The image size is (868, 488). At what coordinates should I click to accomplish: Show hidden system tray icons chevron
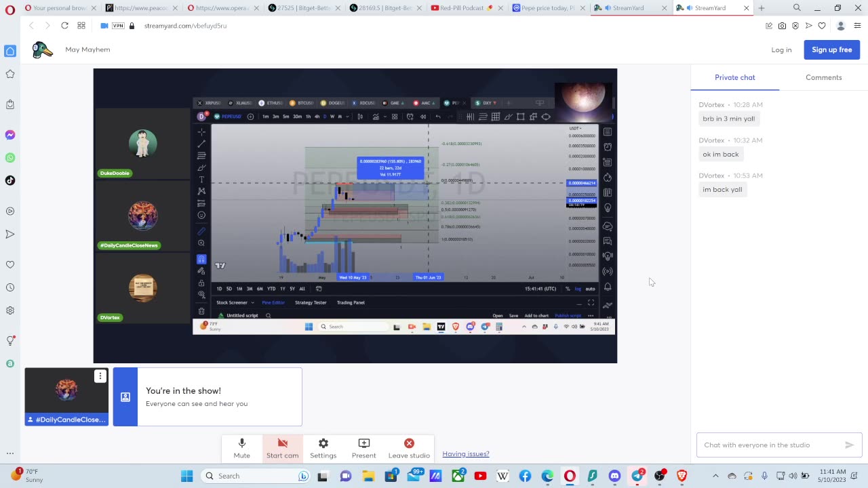[x=715, y=476]
